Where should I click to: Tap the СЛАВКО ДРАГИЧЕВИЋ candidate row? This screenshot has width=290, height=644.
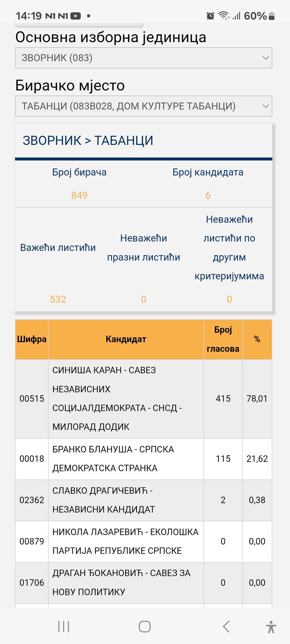[126, 500]
